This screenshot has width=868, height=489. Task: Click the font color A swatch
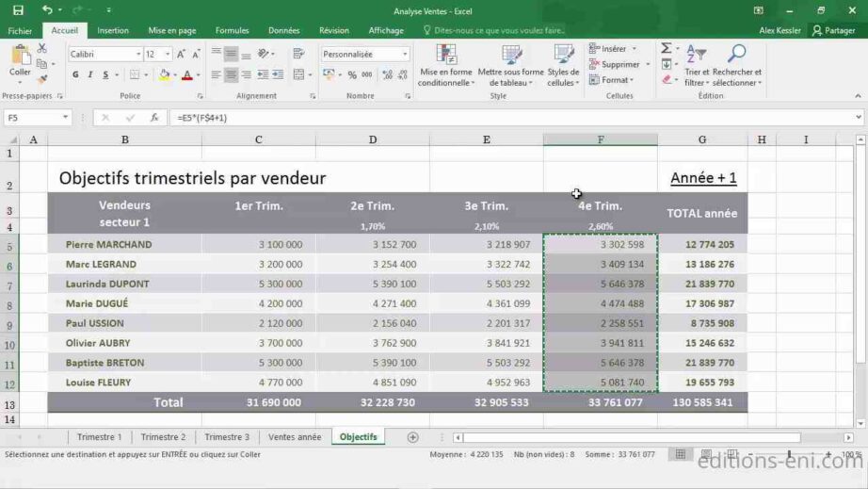pos(187,74)
